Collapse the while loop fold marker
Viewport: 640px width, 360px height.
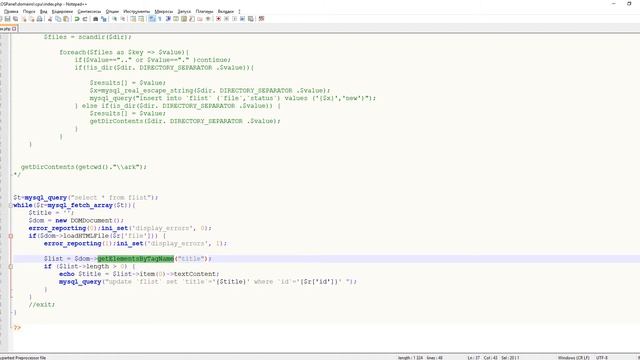pos(11,205)
